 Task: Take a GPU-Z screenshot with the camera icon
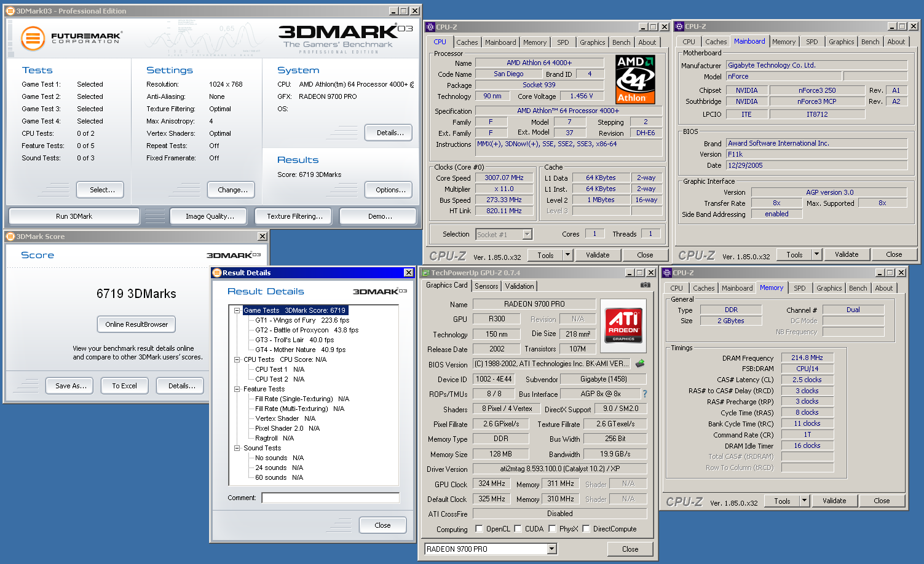645,285
